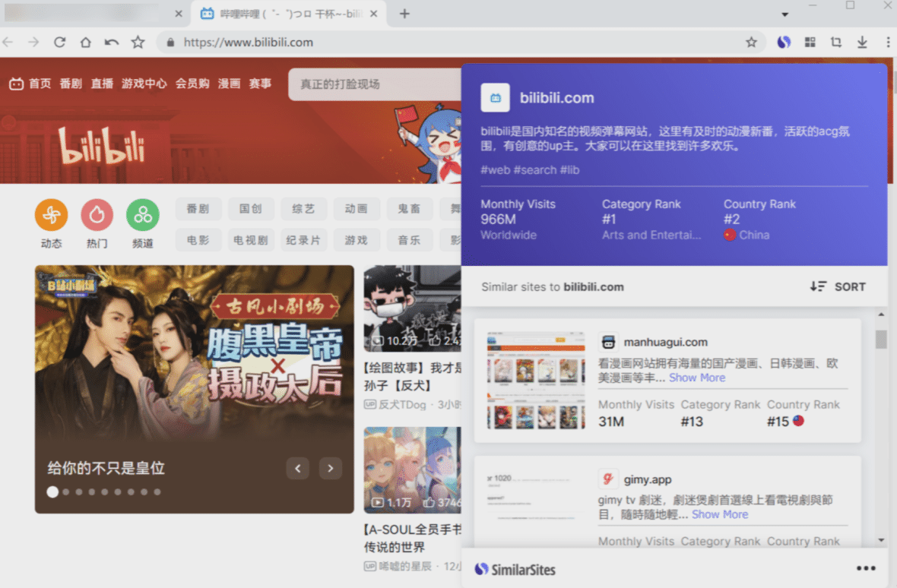This screenshot has width=897, height=588.
Task: Select the 音乐 category chip
Action: 409,240
